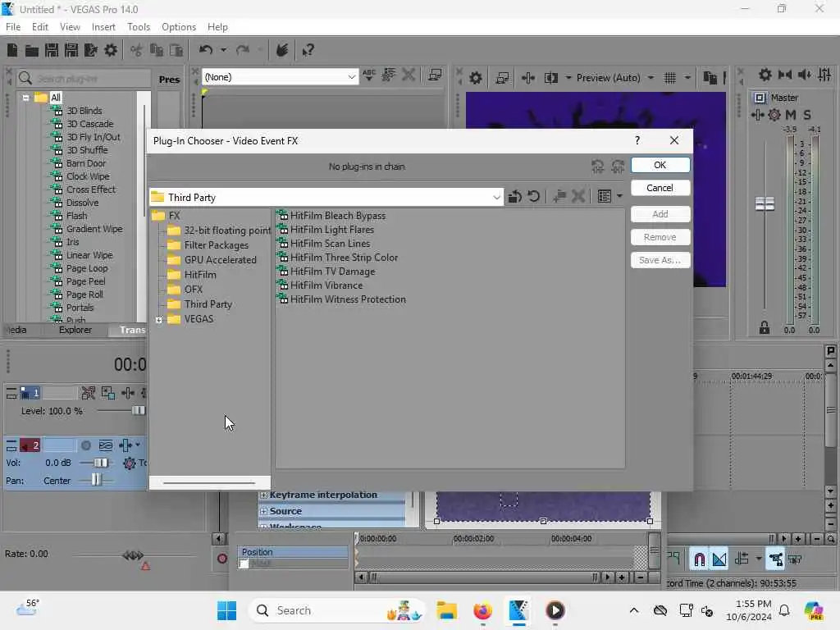Click the Overlays grid icon in preview
This screenshot has width=840, height=630.
pos(670,78)
